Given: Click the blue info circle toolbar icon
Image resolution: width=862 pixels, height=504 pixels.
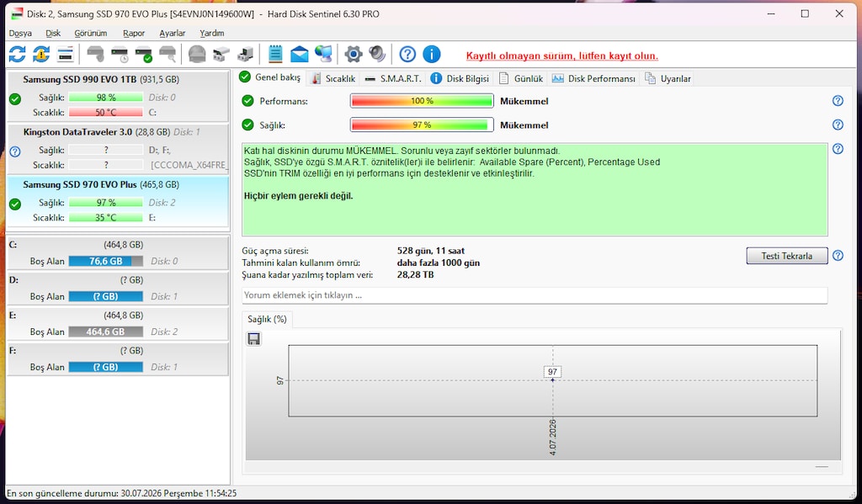Looking at the screenshot, I should 432,54.
